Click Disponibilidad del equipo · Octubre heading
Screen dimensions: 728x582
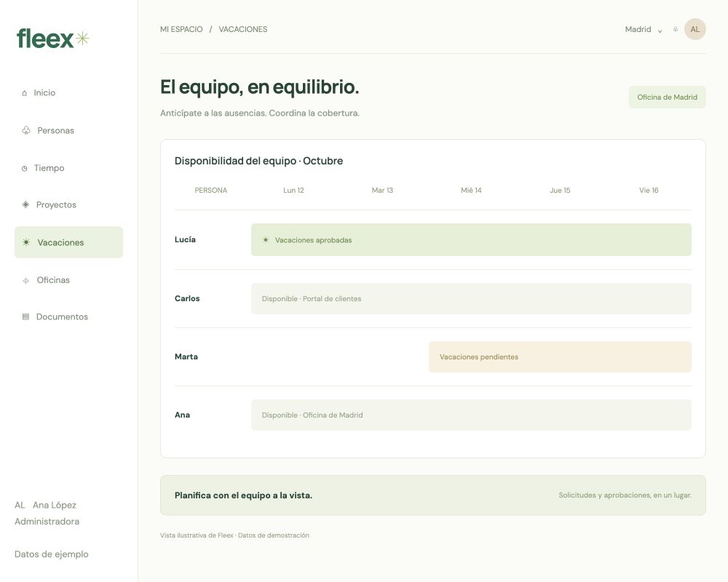[258, 161]
